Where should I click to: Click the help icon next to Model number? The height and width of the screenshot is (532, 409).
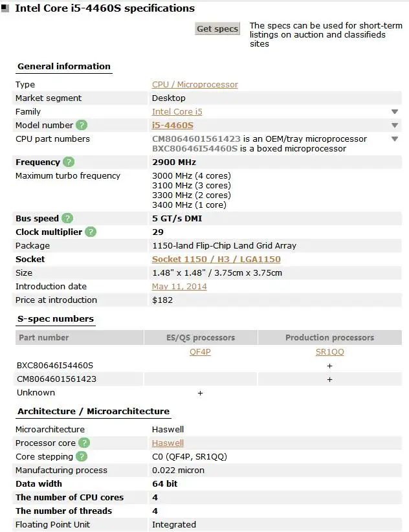tap(82, 126)
